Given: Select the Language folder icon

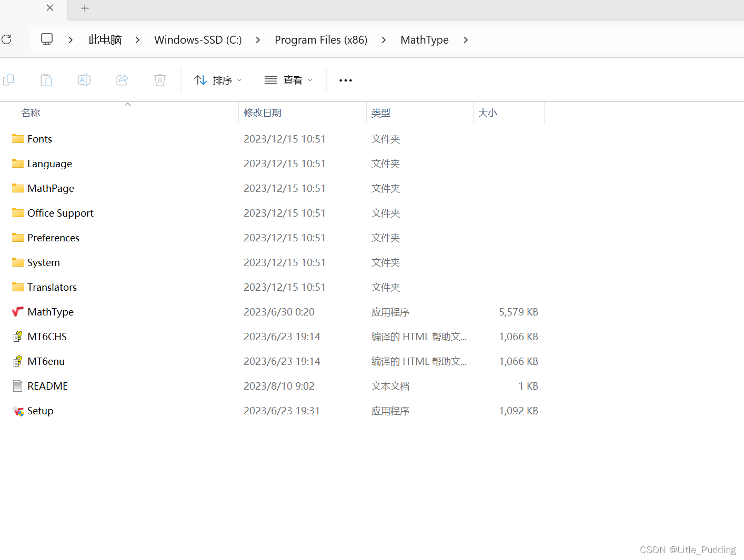Looking at the screenshot, I should (18, 164).
